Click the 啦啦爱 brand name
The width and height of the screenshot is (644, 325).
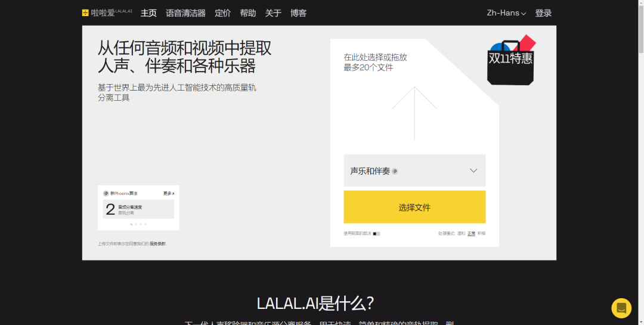pyautogui.click(x=103, y=13)
